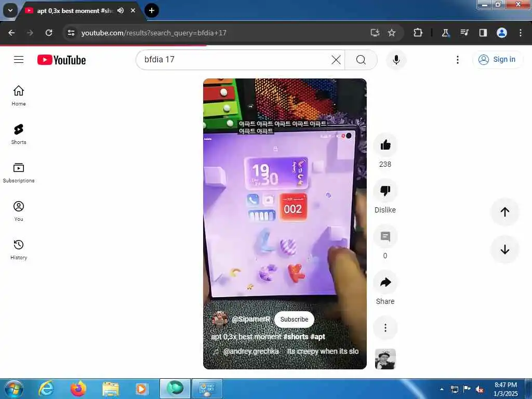532x399 pixels.
Task: Open You in the sidebar
Action: (x=19, y=211)
